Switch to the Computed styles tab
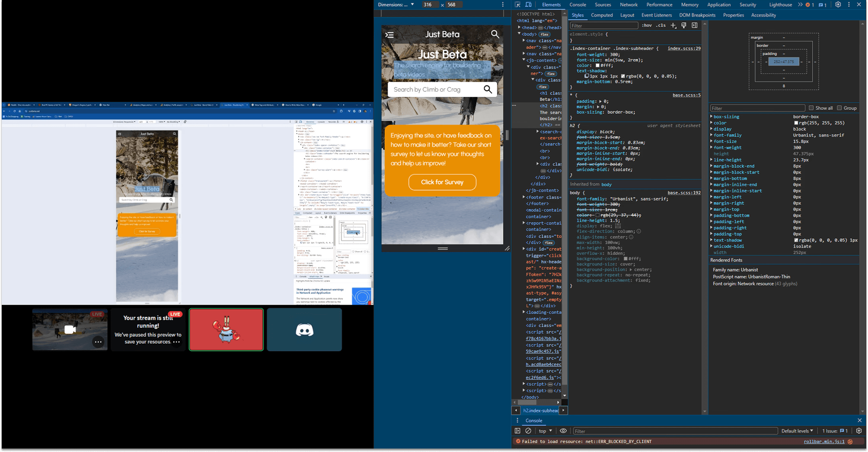The width and height of the screenshot is (868, 452). tap(602, 15)
